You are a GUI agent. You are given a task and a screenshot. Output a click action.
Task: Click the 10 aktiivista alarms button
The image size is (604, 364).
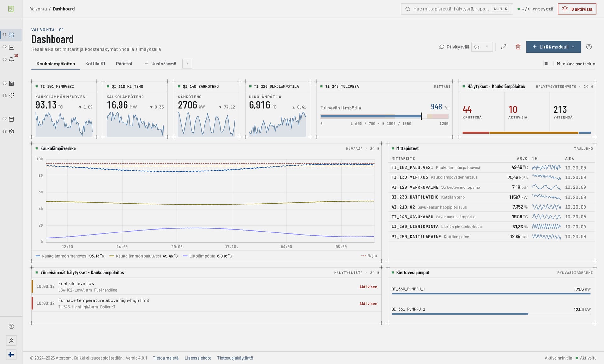pyautogui.click(x=577, y=9)
